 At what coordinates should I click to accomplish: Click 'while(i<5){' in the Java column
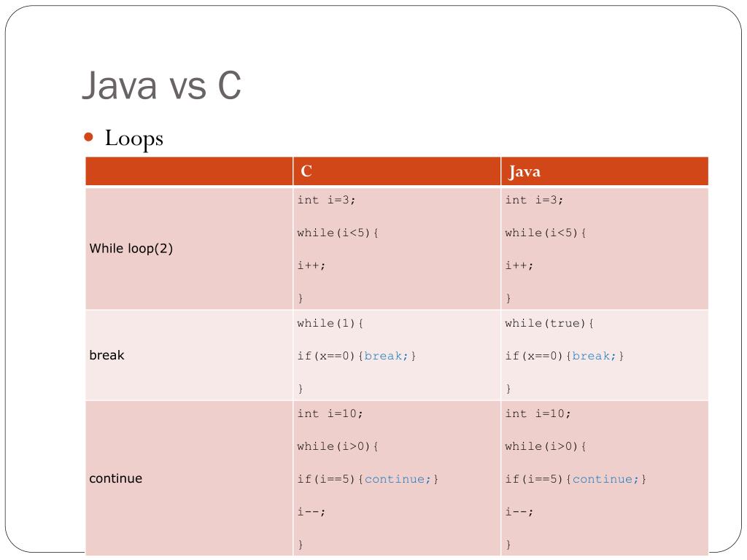pyautogui.click(x=546, y=233)
